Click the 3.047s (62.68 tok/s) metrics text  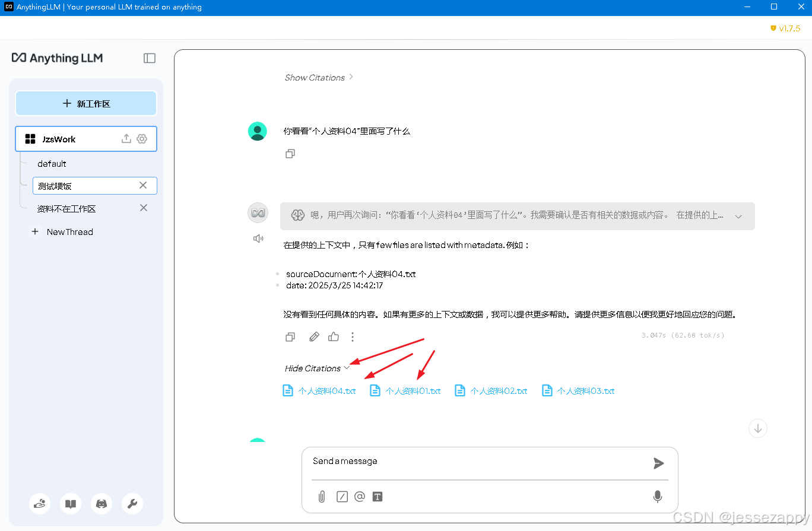pos(683,335)
